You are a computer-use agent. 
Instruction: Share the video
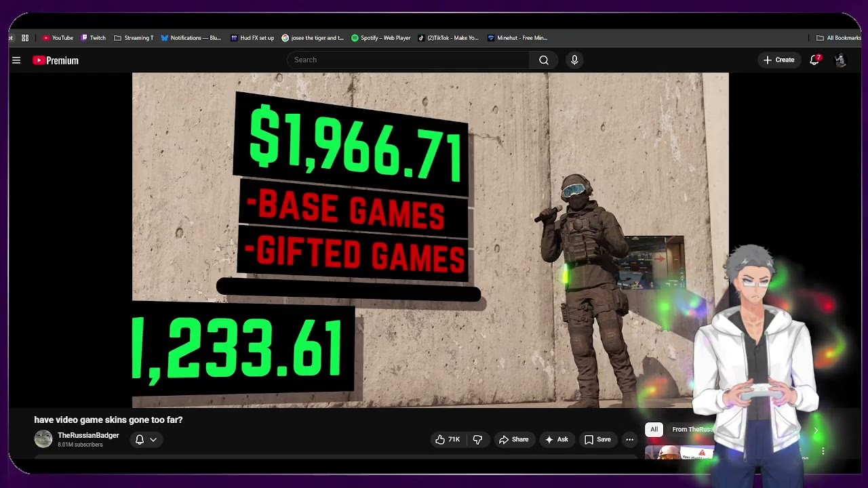(513, 440)
